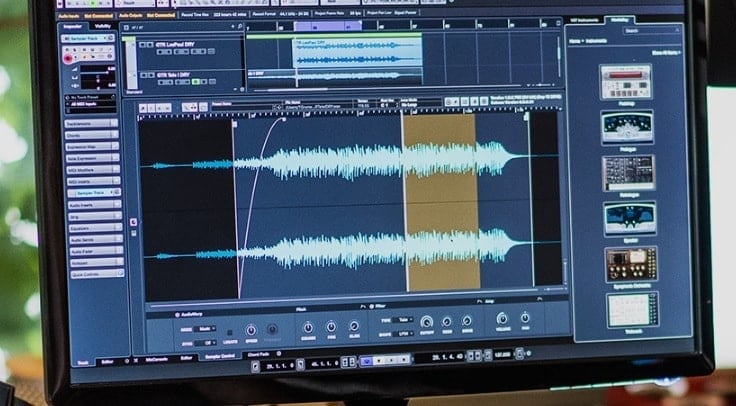The width and height of the screenshot is (736, 406).
Task: Open the Chord Pads tab
Action: 258,354
